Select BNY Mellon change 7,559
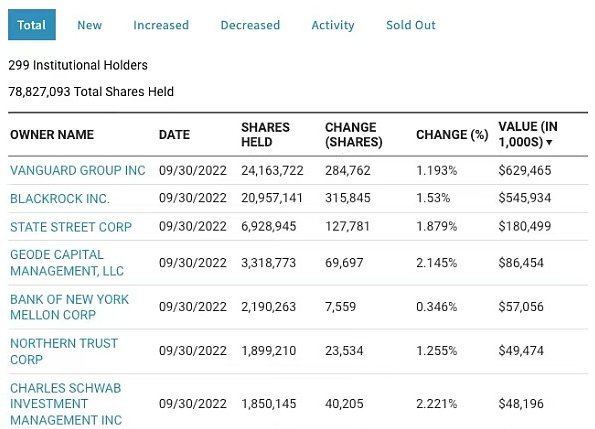This screenshot has width=595, height=429. (x=340, y=306)
